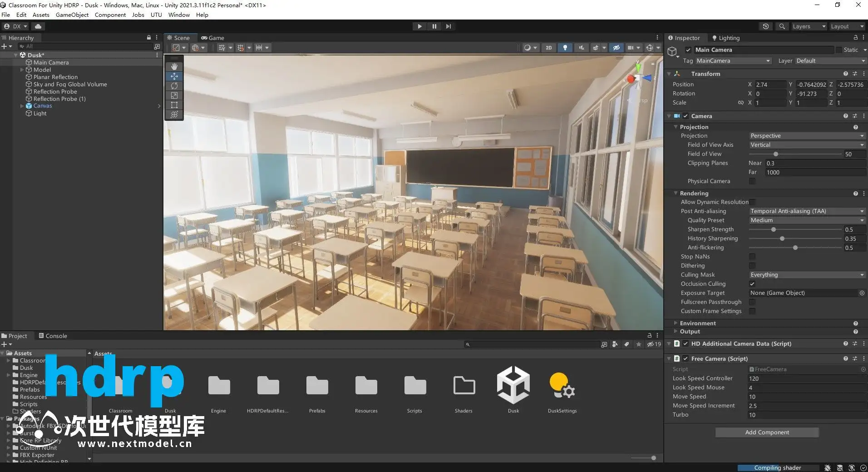Open the cloud services icon
This screenshot has height=472, width=868.
(x=38, y=26)
